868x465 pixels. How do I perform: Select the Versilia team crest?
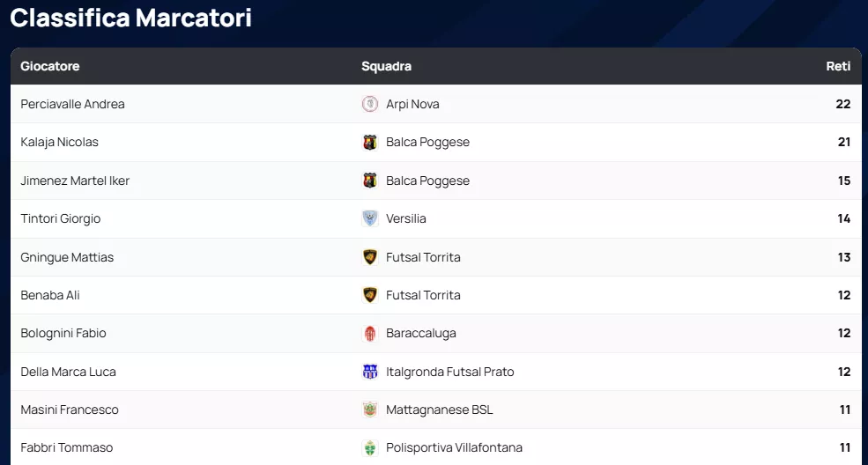click(x=370, y=218)
